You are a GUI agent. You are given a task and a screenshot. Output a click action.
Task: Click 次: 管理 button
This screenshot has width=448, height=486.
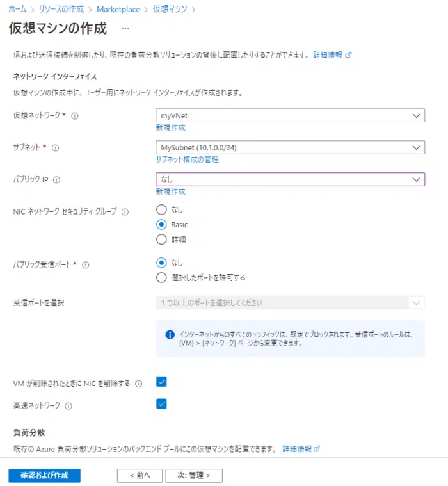coord(193,475)
